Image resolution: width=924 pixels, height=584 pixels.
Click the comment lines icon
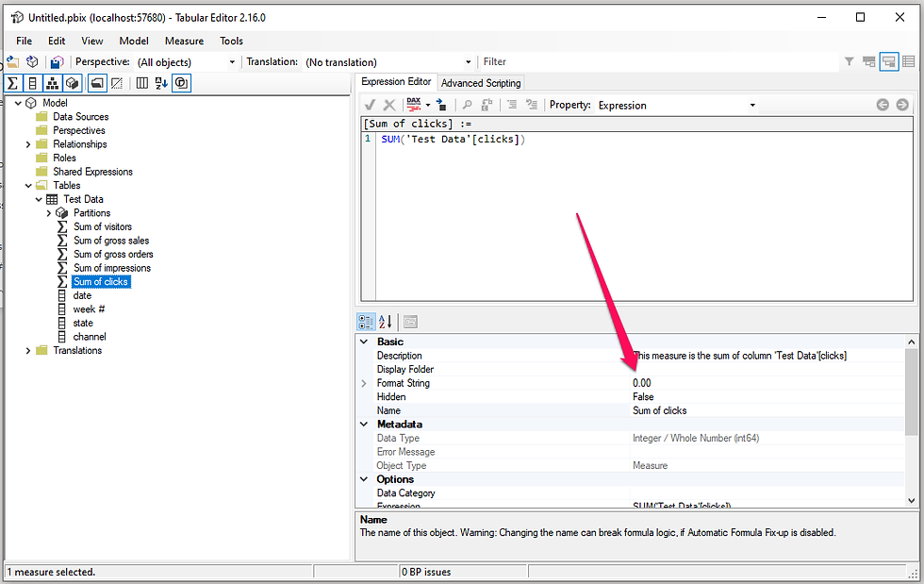point(512,105)
